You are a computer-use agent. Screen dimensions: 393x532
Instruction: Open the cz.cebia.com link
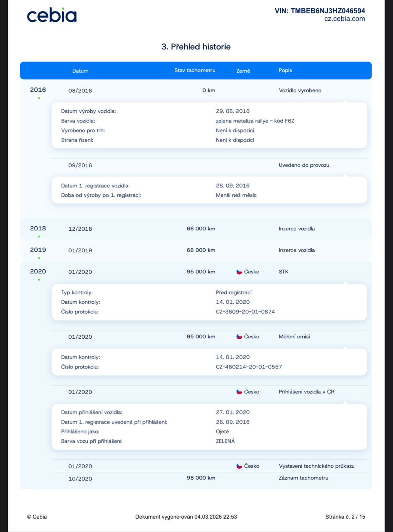(x=344, y=19)
